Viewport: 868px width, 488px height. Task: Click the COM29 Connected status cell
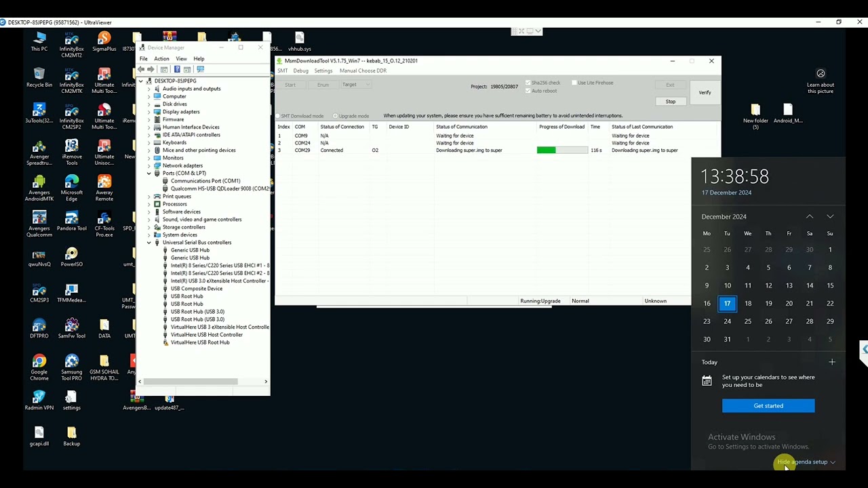332,150
